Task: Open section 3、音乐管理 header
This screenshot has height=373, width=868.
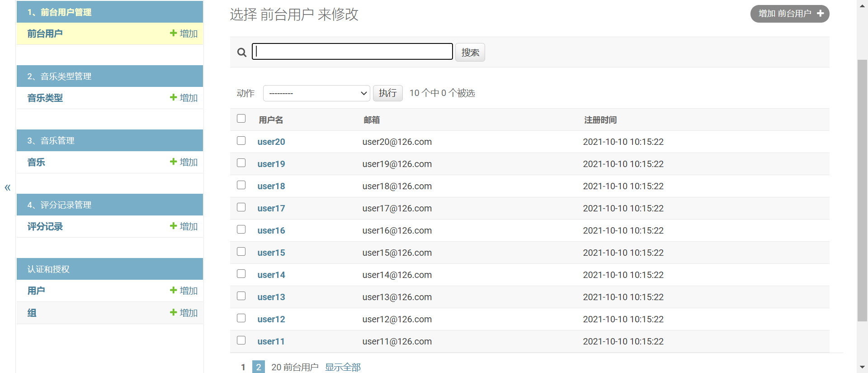Action: [51, 141]
